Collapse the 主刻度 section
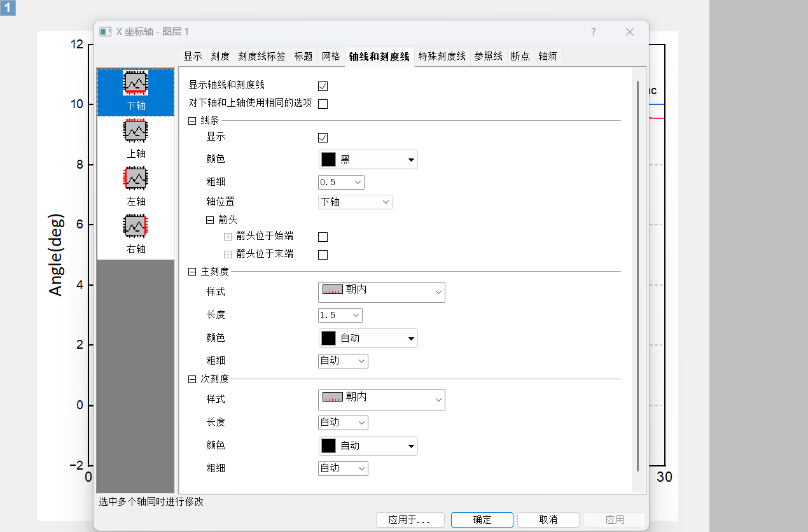Screen dimensions: 808x532 [192, 271]
